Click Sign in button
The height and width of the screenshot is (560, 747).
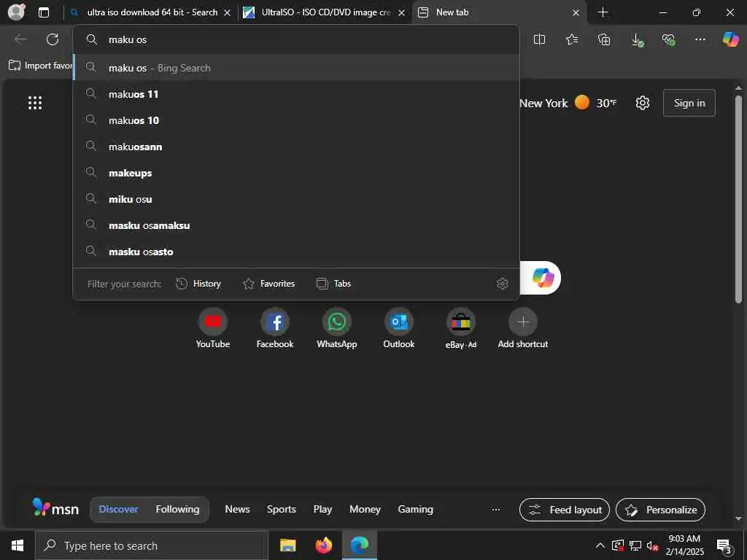pyautogui.click(x=689, y=103)
